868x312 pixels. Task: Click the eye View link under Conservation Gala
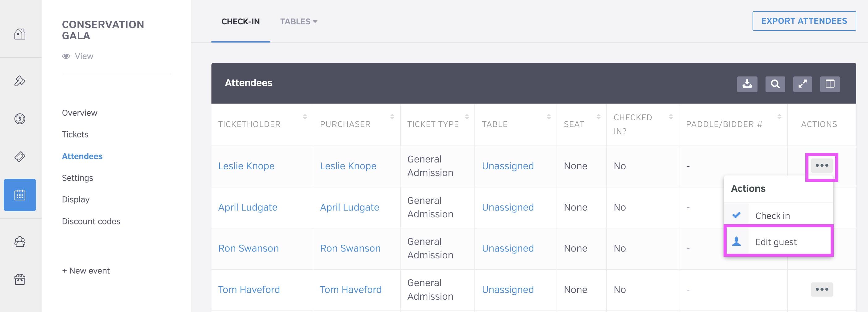(78, 56)
